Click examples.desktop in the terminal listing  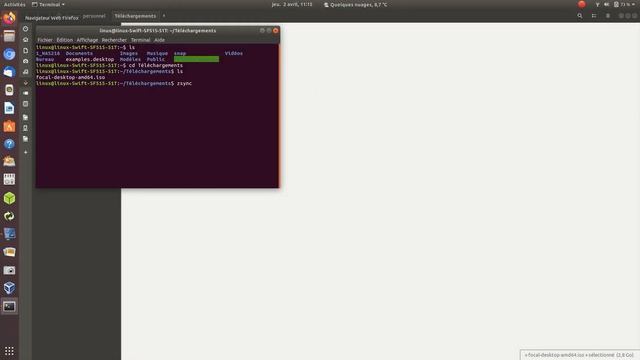(x=90, y=59)
